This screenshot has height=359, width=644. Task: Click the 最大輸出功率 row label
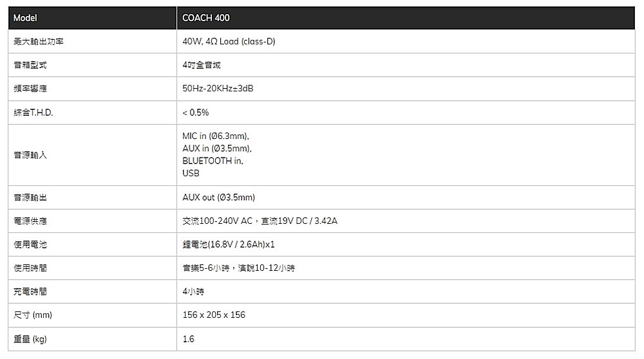click(x=38, y=42)
